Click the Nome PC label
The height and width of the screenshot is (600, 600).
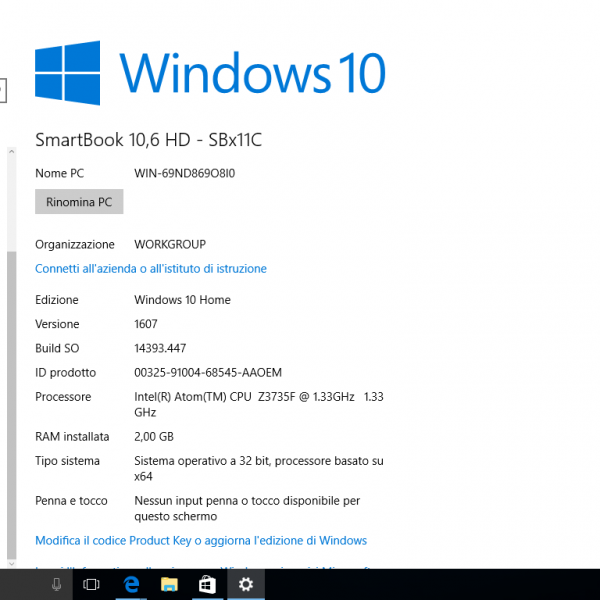click(59, 173)
